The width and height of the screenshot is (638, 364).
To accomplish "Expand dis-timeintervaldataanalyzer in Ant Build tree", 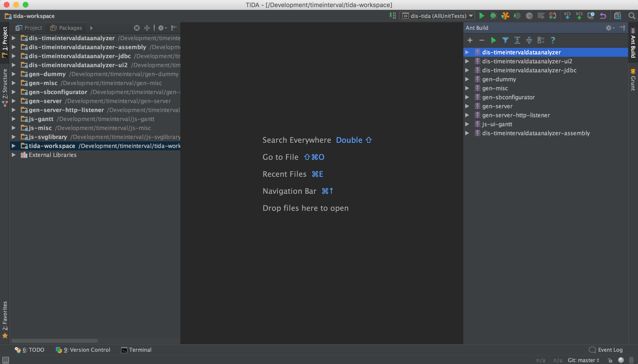I will click(x=467, y=52).
